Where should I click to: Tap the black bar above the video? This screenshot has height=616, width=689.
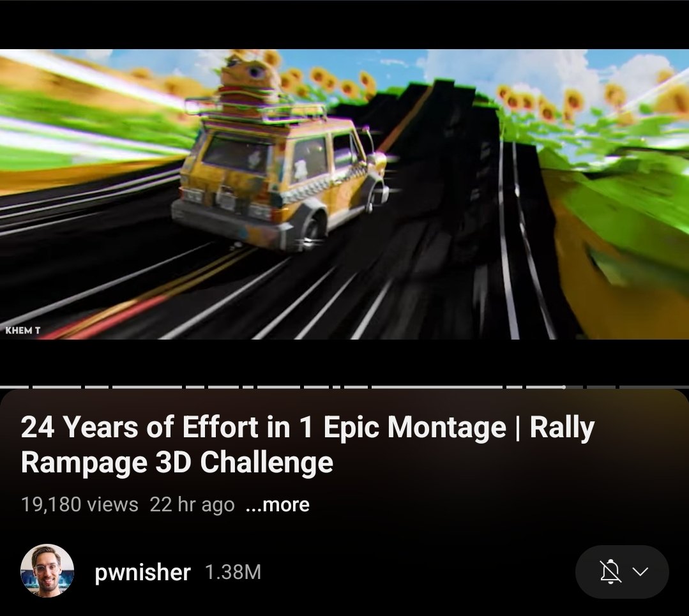point(345,25)
